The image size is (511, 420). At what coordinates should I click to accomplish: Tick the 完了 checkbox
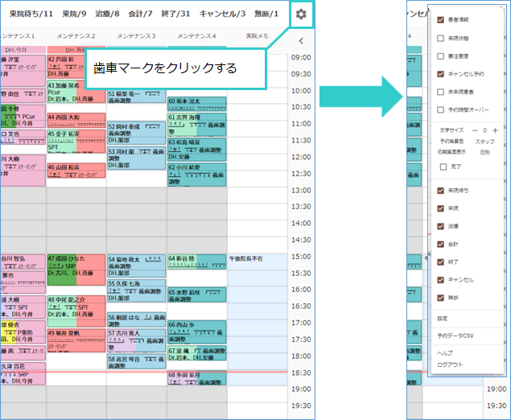443,167
